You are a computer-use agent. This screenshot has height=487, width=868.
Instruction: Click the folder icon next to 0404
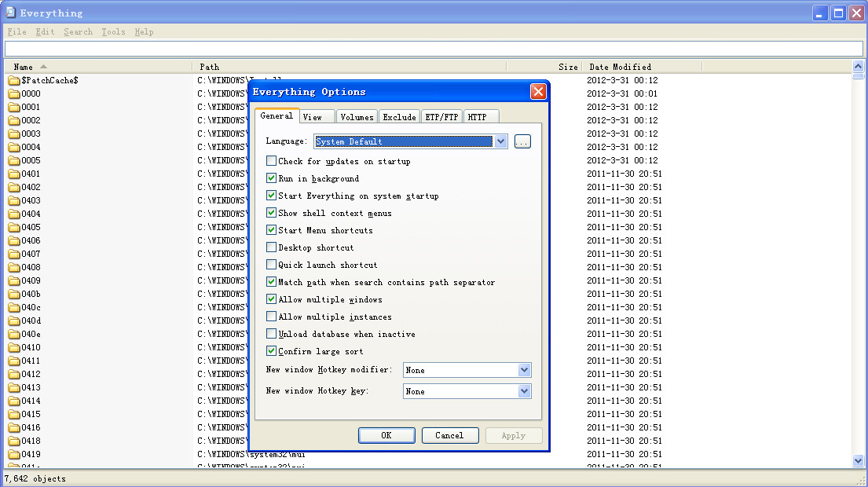14,214
